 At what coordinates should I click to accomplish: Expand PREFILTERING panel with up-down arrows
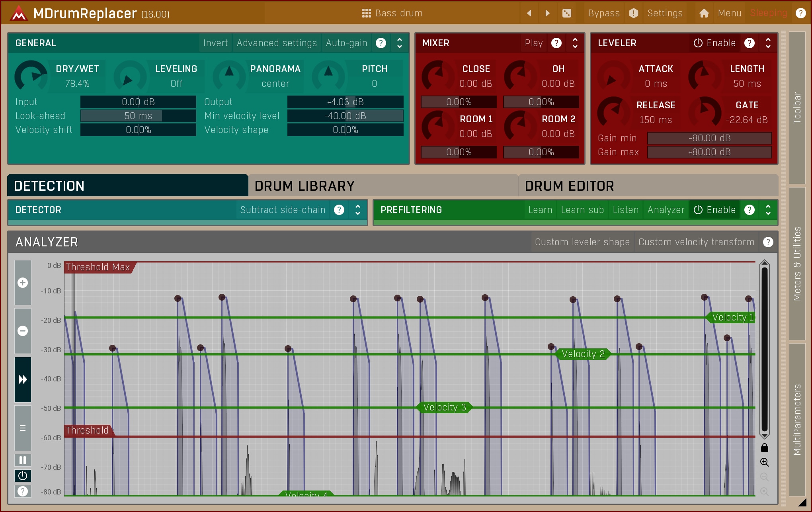click(768, 210)
